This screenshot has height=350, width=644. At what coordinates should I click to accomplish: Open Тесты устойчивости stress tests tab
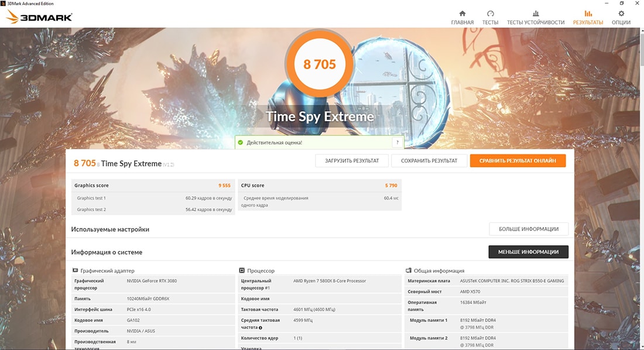536,18
